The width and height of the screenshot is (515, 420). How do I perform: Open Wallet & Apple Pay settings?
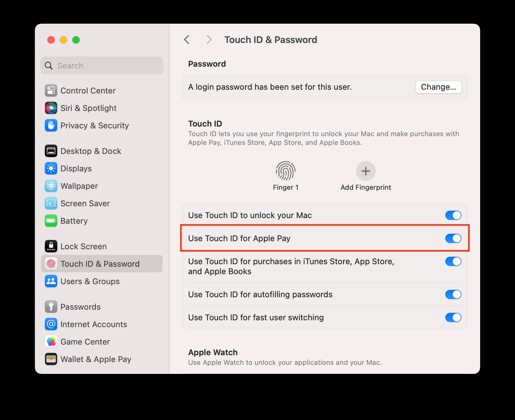(96, 359)
